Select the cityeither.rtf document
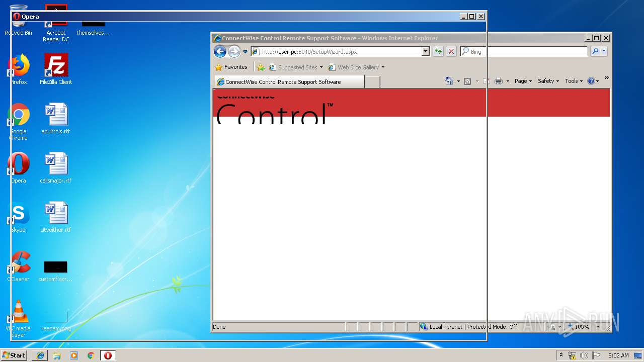The image size is (644, 362). [56, 217]
